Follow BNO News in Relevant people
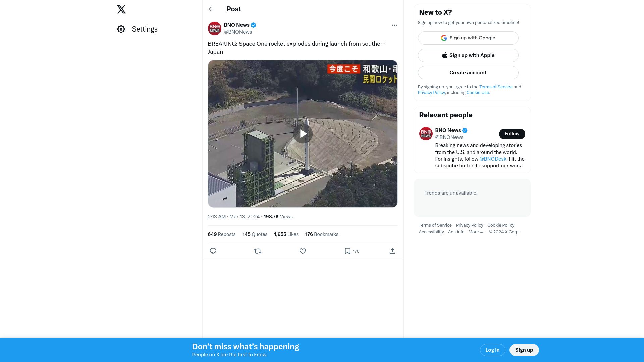Viewport: 644px width, 362px height. (512, 134)
